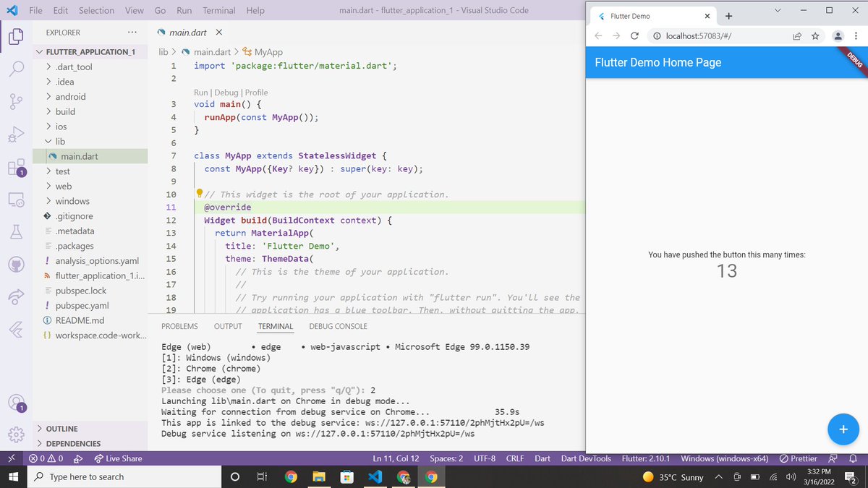Open Windows Start menu
The width and height of the screenshot is (868, 488).
(13, 476)
